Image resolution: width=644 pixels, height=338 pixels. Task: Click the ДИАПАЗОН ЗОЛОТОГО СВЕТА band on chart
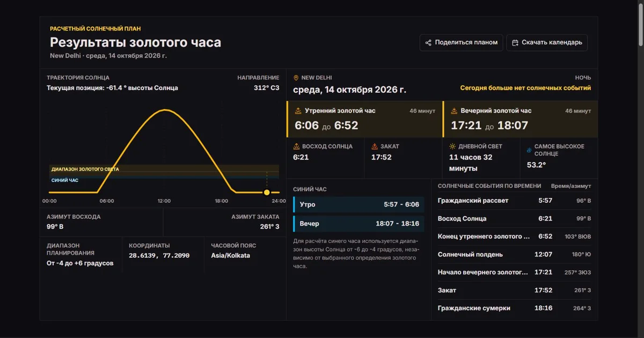164,169
